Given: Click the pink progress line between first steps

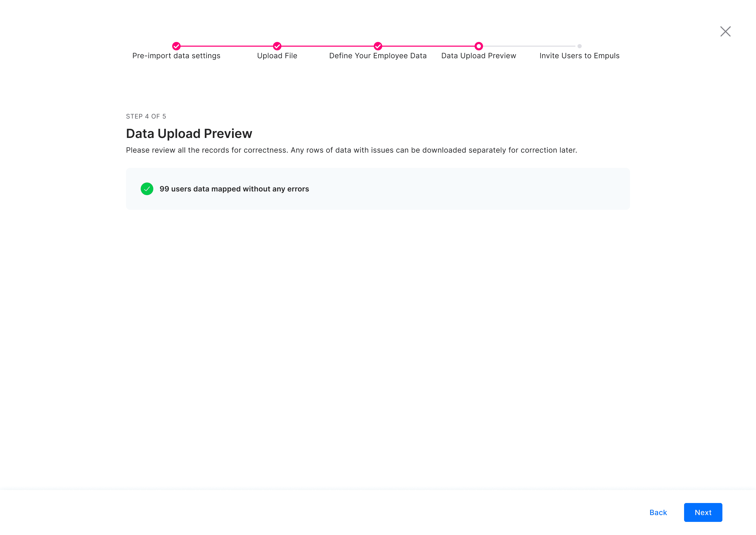Looking at the screenshot, I should [227, 46].
